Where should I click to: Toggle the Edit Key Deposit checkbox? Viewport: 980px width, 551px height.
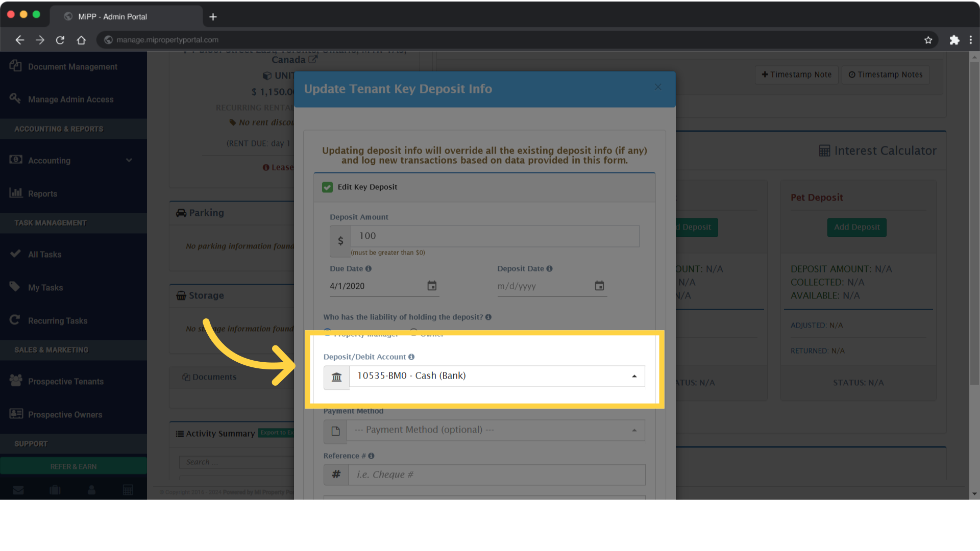point(327,187)
